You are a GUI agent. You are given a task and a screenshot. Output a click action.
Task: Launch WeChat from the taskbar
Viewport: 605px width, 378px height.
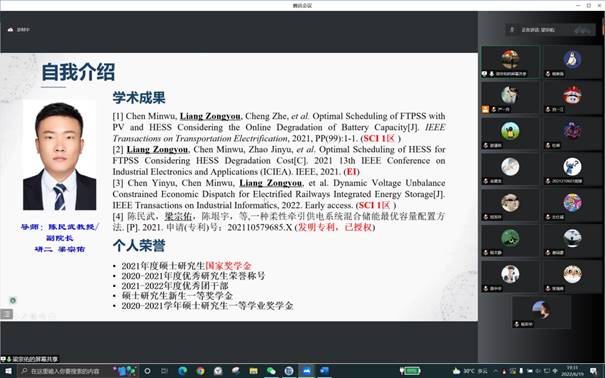271,371
